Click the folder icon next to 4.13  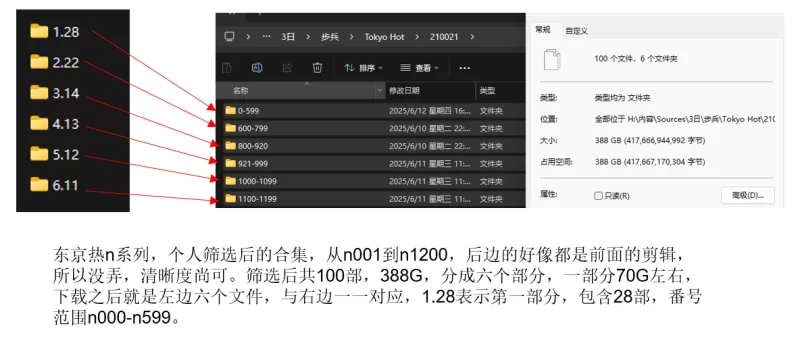point(39,123)
